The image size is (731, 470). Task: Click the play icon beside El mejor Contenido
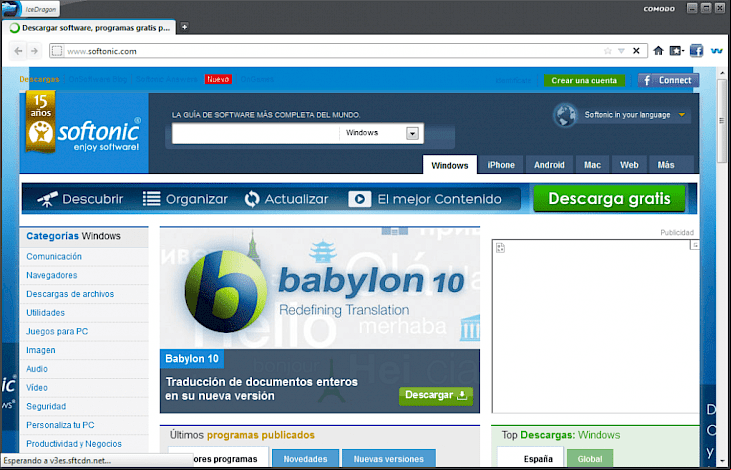pos(359,199)
